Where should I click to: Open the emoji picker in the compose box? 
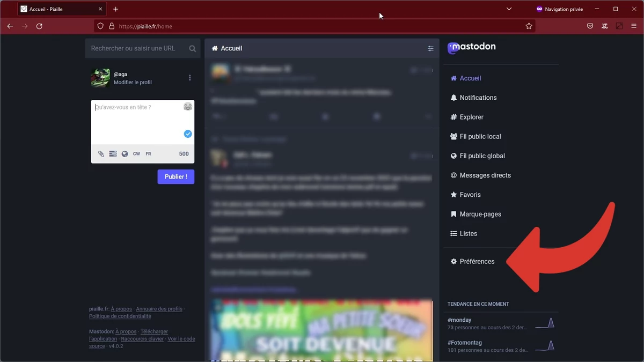coord(188,107)
